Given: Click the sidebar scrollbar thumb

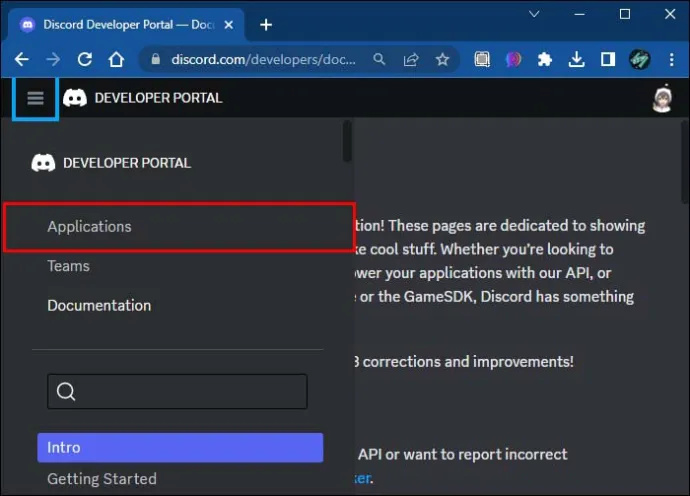Looking at the screenshot, I should click(347, 141).
